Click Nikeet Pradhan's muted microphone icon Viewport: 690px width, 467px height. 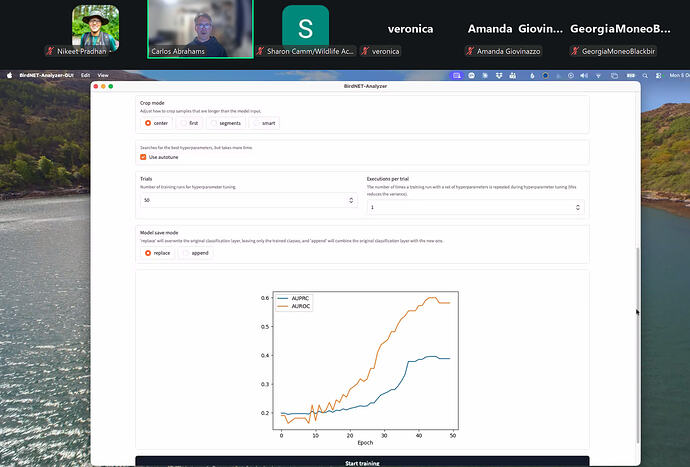(50, 51)
